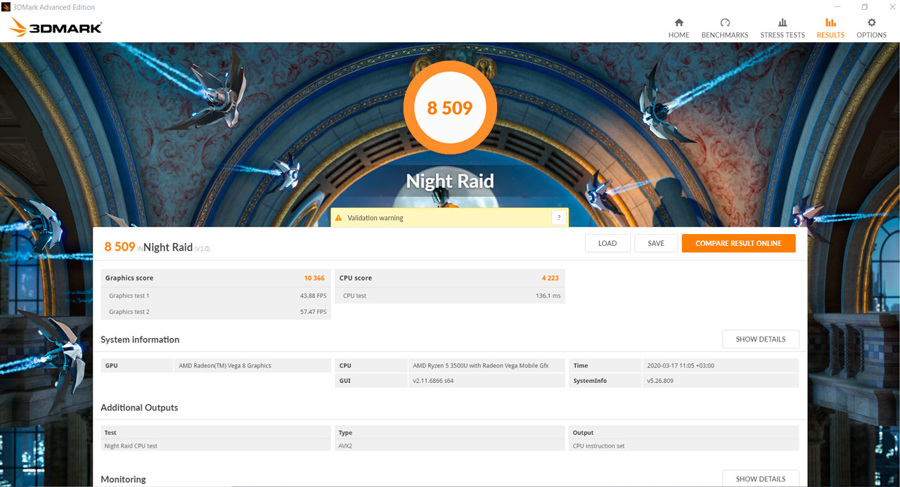
Task: Open OPTIONS menu label
Action: coord(871,35)
